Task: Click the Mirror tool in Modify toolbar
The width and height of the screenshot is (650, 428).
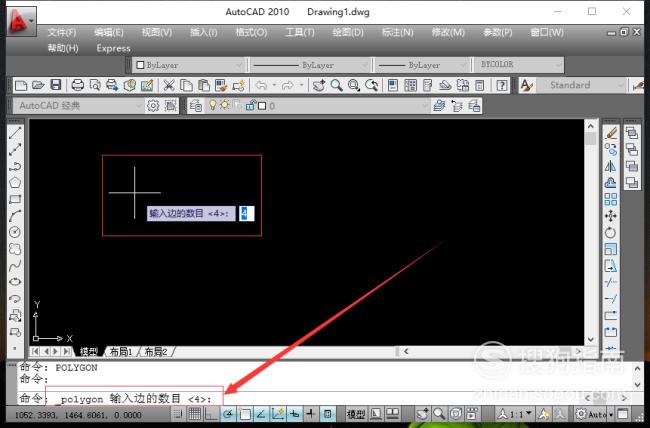Action: coord(611,166)
